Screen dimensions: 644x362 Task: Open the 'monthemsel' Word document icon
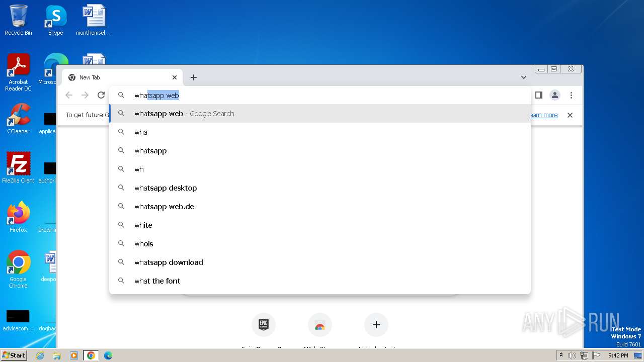pyautogui.click(x=94, y=20)
